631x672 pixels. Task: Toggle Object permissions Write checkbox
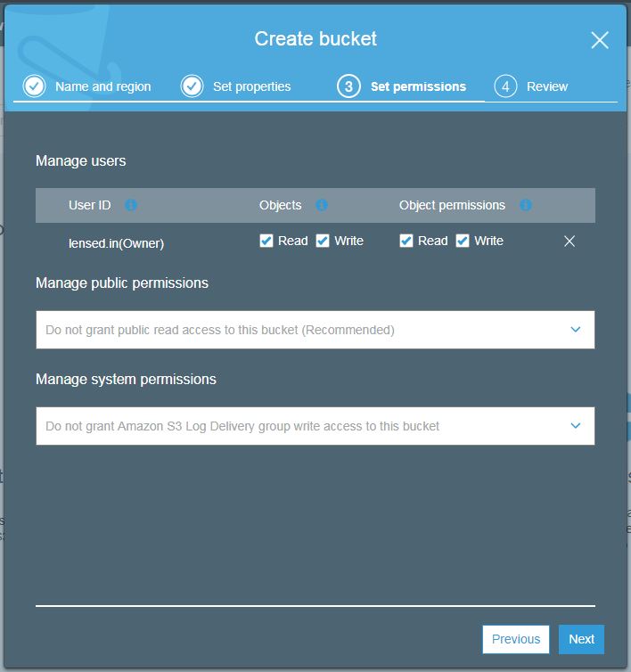[x=462, y=241]
